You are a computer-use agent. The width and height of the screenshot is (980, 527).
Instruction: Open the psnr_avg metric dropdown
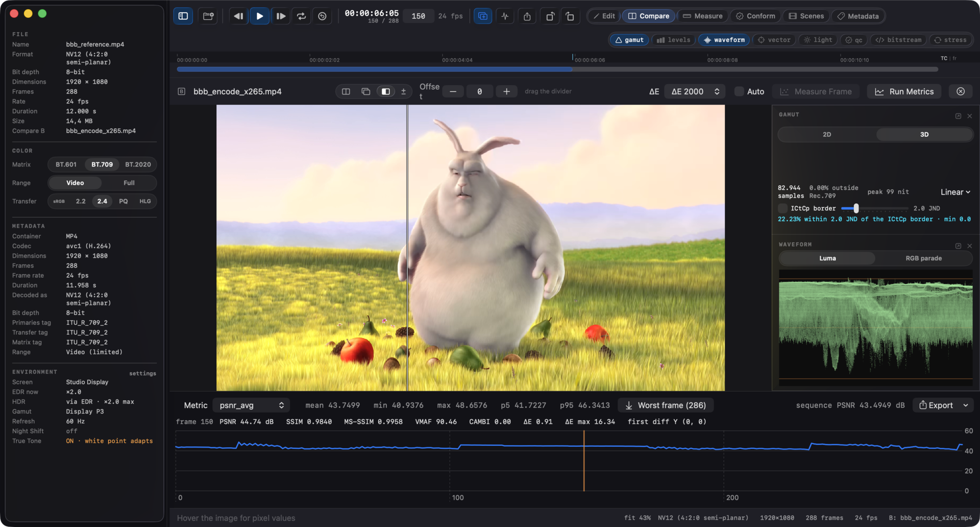251,405
